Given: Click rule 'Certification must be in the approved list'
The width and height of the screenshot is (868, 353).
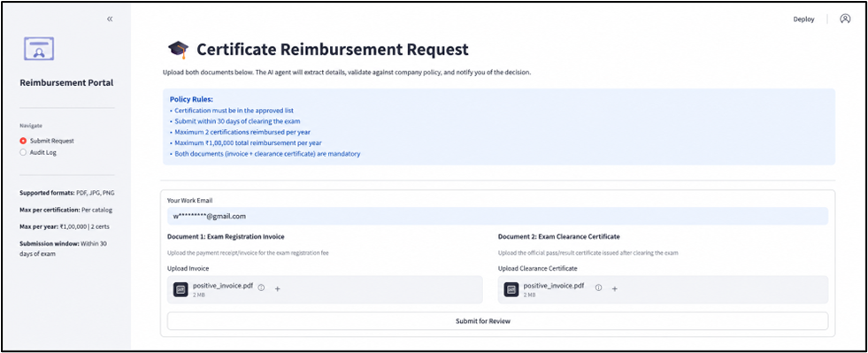Looking at the screenshot, I should coord(235,111).
